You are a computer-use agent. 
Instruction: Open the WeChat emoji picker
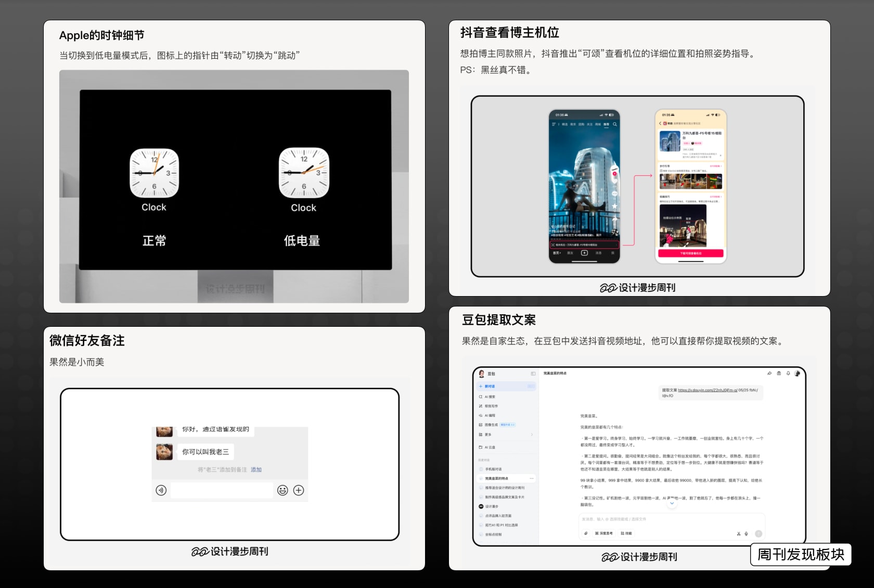pos(282,490)
